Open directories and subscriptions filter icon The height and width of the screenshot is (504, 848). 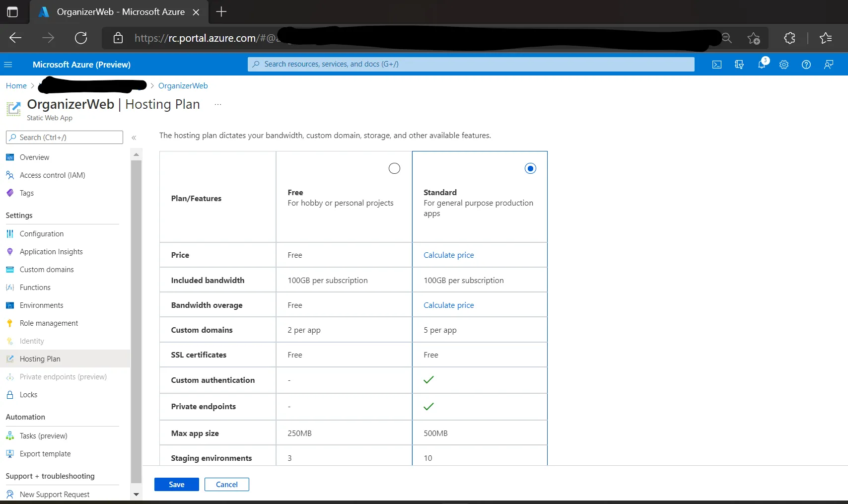click(x=739, y=65)
